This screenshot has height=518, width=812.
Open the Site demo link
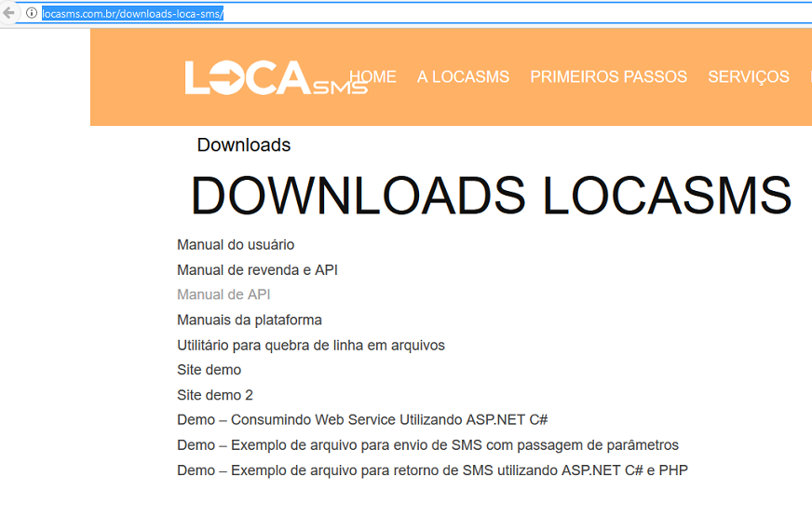(210, 370)
